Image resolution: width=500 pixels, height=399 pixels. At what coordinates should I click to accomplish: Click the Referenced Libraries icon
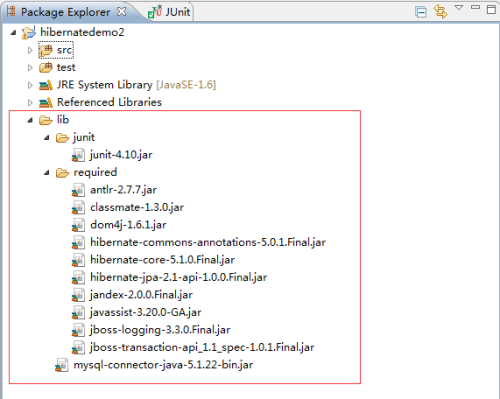pos(46,103)
